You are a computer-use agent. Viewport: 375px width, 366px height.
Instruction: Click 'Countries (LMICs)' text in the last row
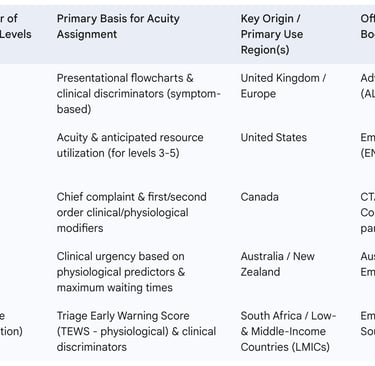285,347
